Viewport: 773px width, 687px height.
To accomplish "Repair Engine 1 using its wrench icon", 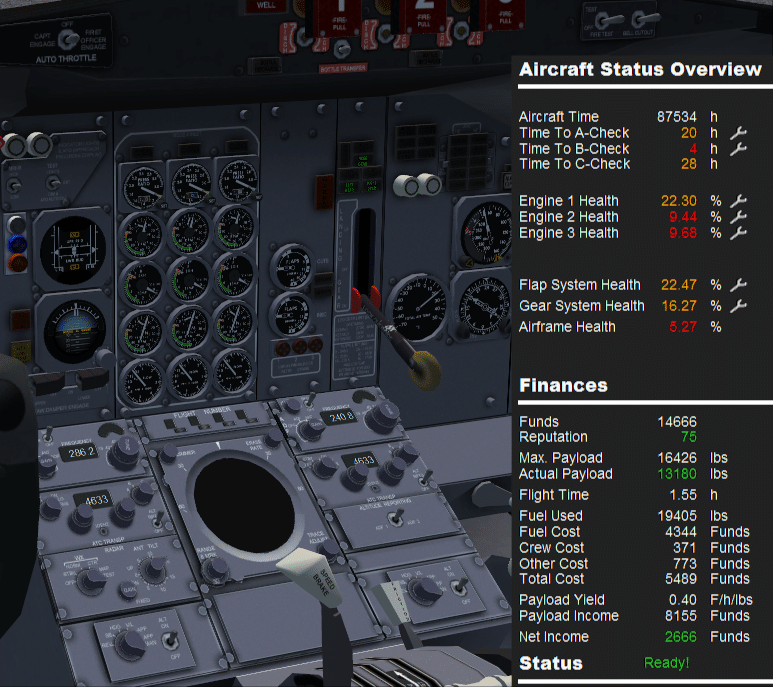I will [x=738, y=201].
